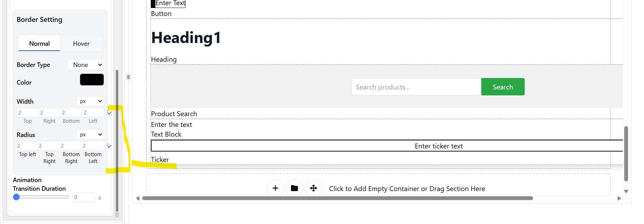The width and height of the screenshot is (644, 224).
Task: Toggle the Radius values link icon
Action: [110, 146]
